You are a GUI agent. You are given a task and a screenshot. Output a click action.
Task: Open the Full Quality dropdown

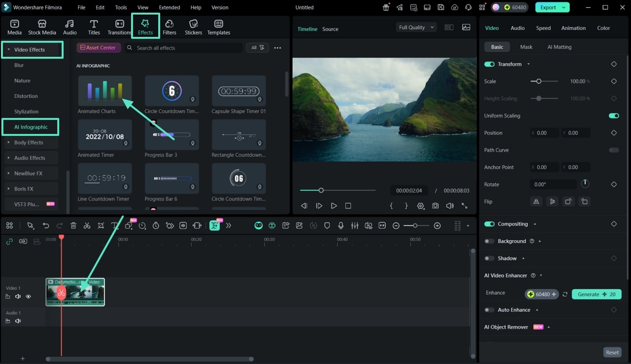(x=416, y=28)
